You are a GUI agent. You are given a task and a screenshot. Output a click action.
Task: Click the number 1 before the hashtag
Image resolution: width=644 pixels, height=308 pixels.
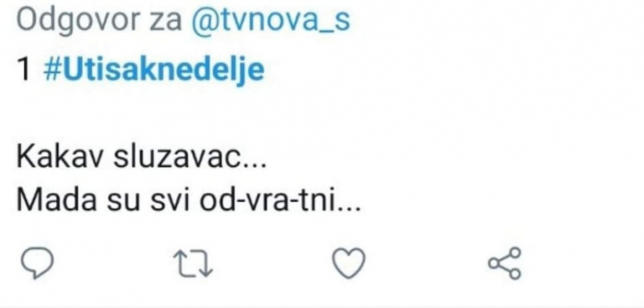point(26,71)
